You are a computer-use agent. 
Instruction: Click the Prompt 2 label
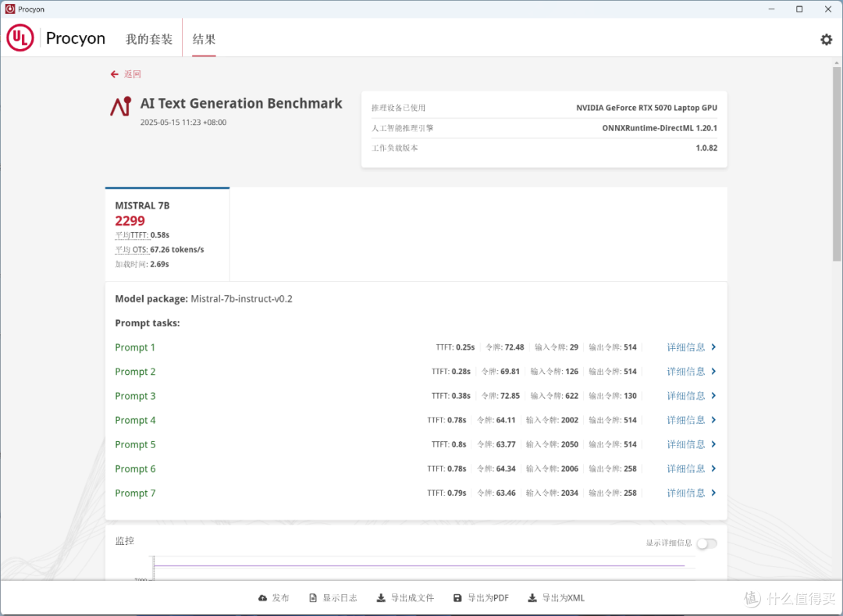(x=135, y=372)
